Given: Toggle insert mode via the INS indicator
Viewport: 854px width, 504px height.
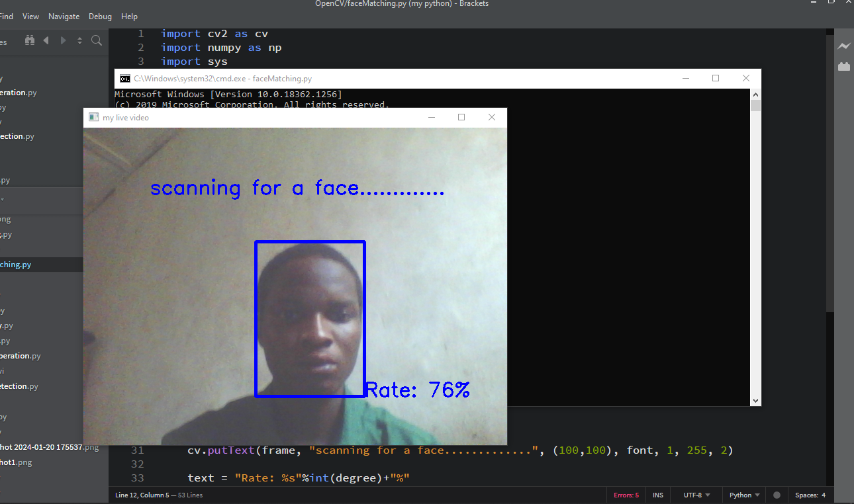Looking at the screenshot, I should [x=657, y=495].
